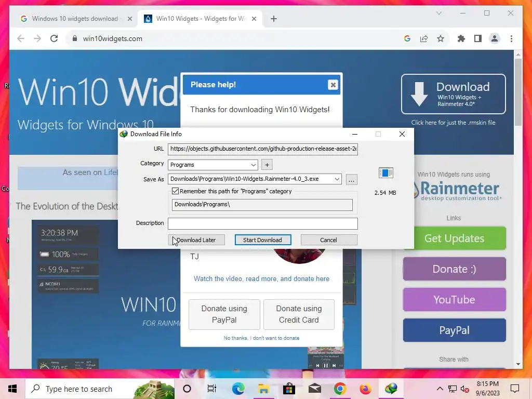Open Firefox from taskbar
Image resolution: width=532 pixels, height=399 pixels.
point(365,389)
